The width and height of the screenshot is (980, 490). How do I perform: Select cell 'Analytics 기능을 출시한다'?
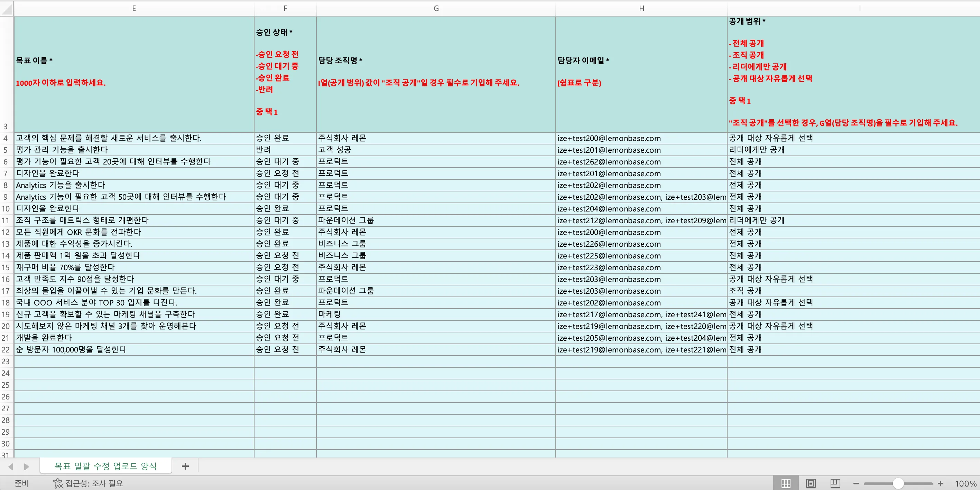coord(134,185)
